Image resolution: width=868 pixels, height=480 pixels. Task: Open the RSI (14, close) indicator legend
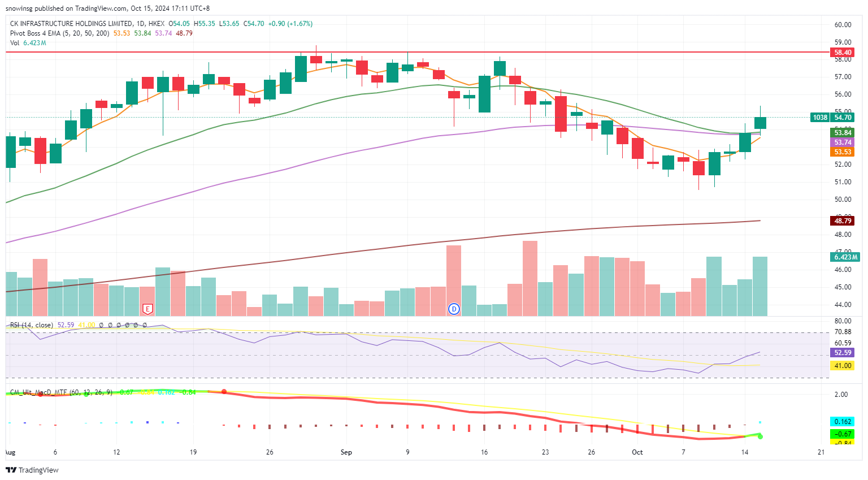coord(32,325)
